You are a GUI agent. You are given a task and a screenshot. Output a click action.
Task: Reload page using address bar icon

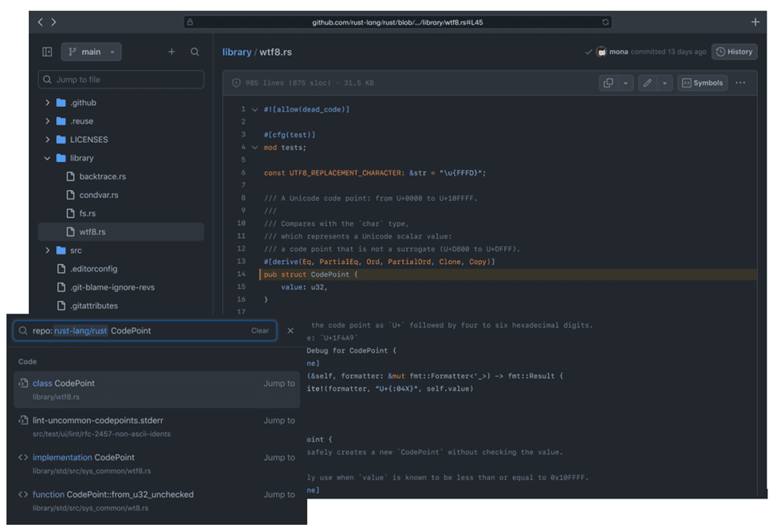click(x=605, y=22)
